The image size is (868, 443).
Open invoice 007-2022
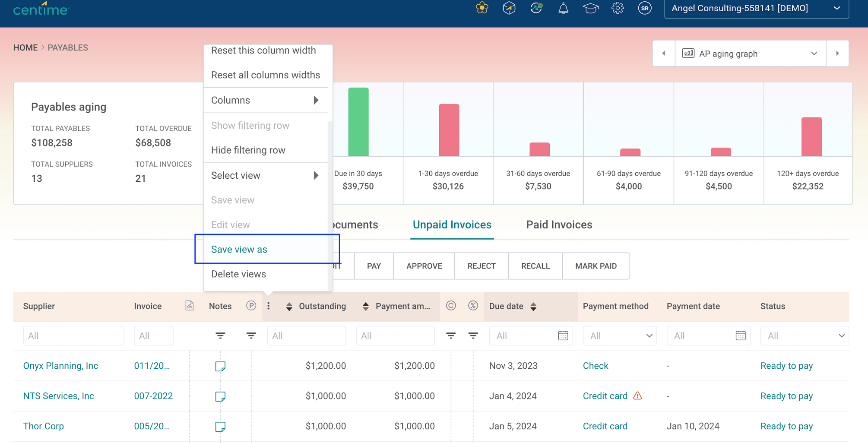[153, 396]
